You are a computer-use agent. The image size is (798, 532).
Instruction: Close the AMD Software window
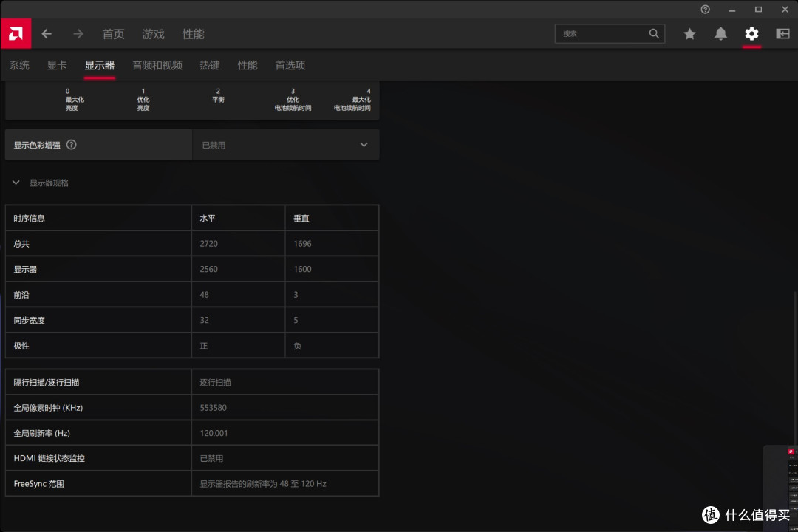coord(785,9)
